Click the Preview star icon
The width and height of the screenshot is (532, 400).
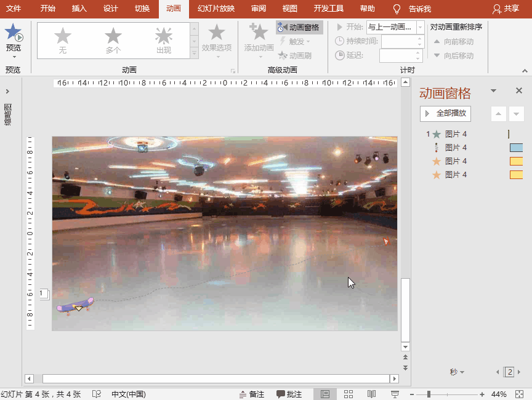click(x=13, y=32)
